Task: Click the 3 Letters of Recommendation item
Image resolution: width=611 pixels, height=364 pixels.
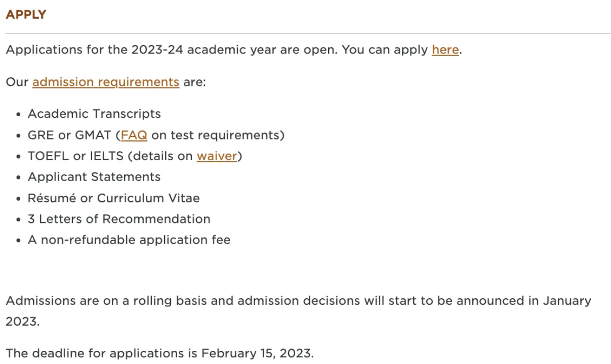Action: [x=119, y=219]
